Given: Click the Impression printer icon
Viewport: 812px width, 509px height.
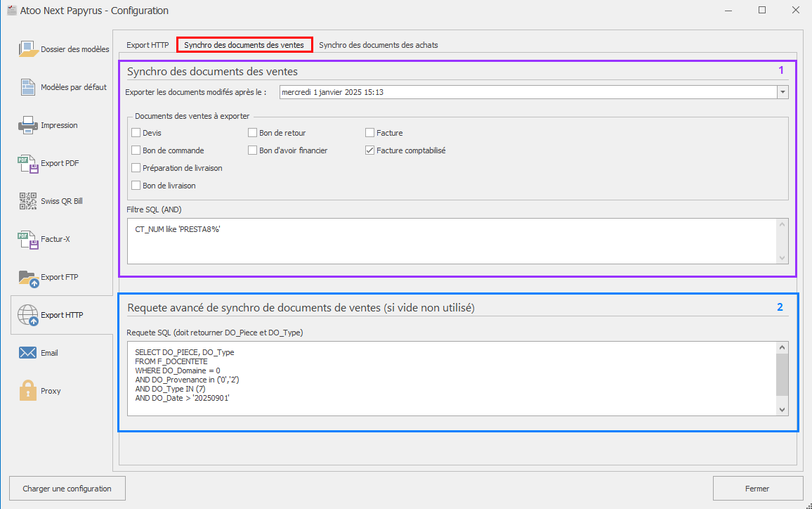Looking at the screenshot, I should coord(28,125).
